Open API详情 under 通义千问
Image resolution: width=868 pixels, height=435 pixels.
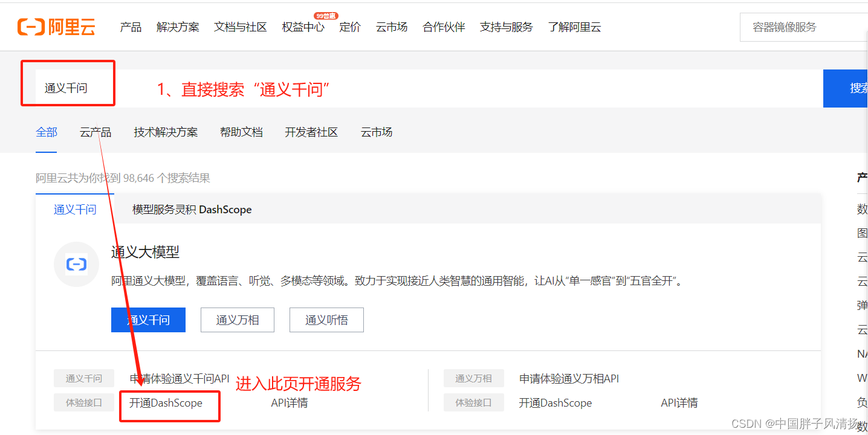pos(290,403)
